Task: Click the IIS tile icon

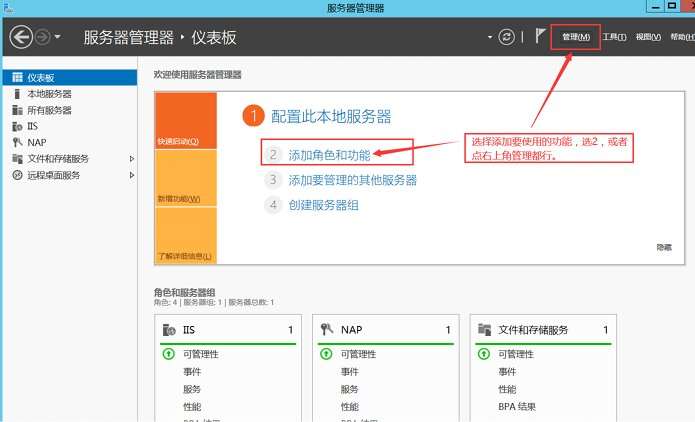Action: coord(169,330)
